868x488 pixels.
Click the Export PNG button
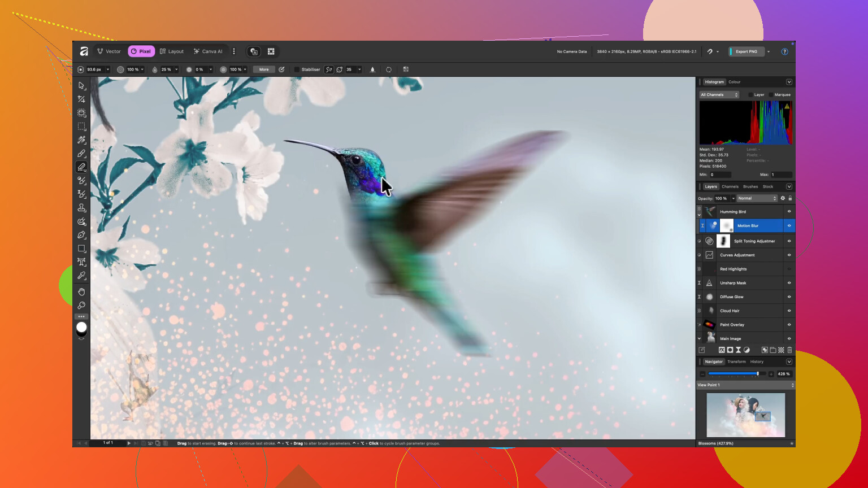click(746, 51)
